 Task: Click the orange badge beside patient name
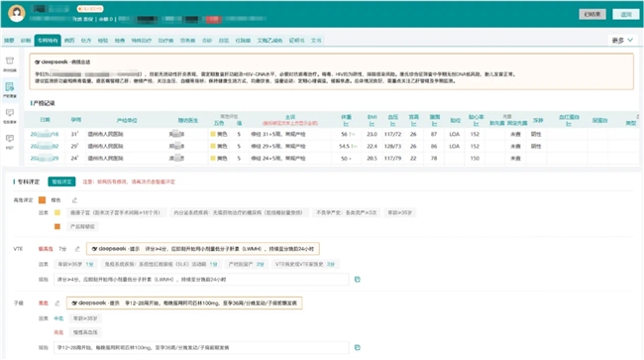pos(90,9)
